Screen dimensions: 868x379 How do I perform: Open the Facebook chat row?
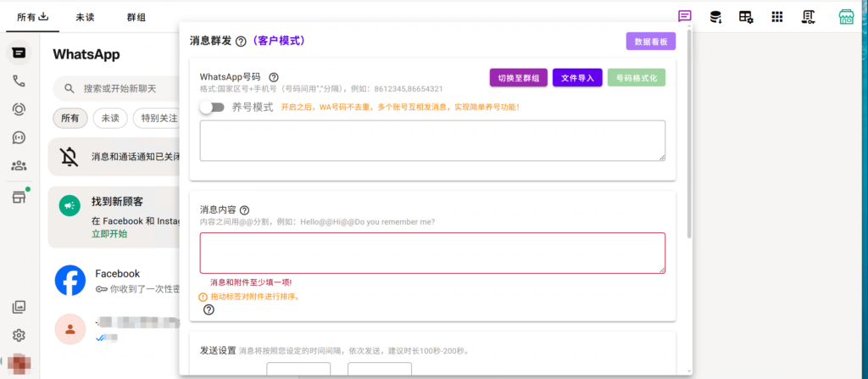click(x=114, y=281)
